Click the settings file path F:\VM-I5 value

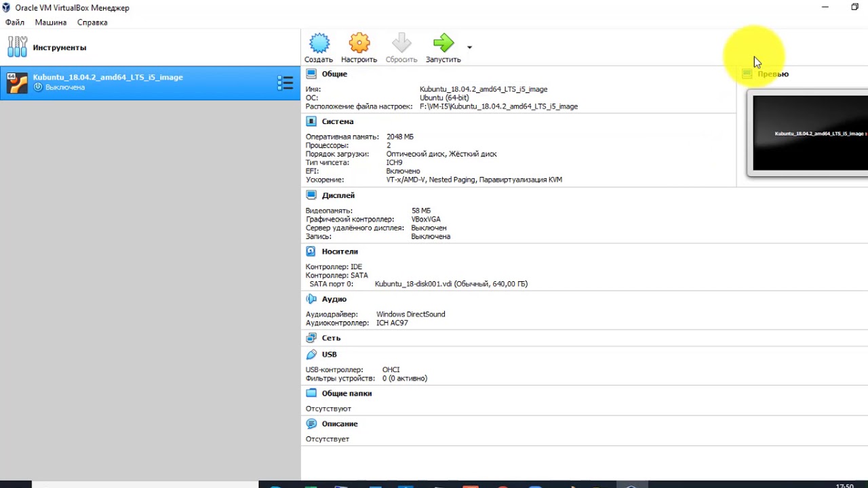(x=498, y=106)
